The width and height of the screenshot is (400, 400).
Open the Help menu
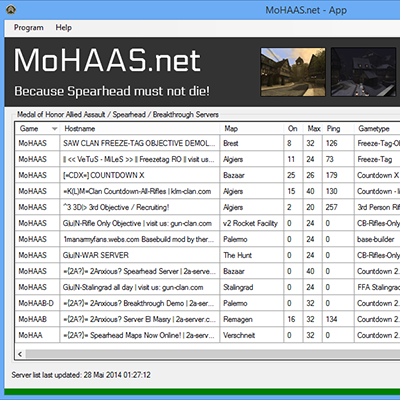pos(63,28)
